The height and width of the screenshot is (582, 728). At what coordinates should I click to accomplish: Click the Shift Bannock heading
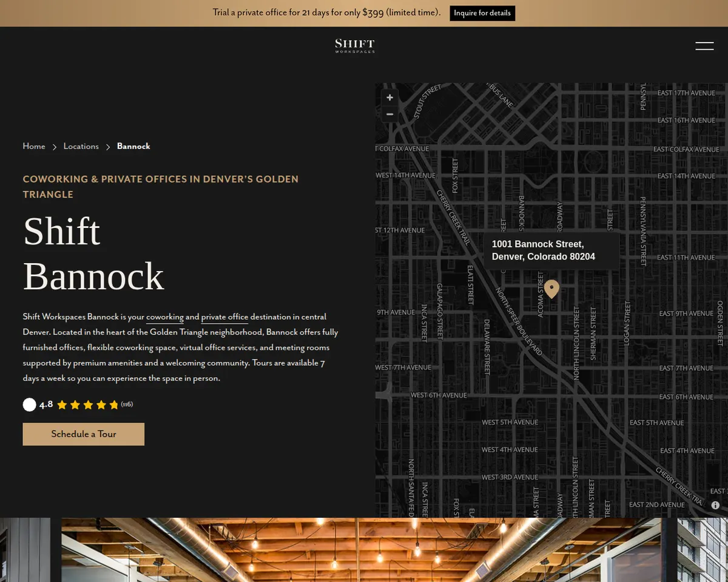(93, 253)
